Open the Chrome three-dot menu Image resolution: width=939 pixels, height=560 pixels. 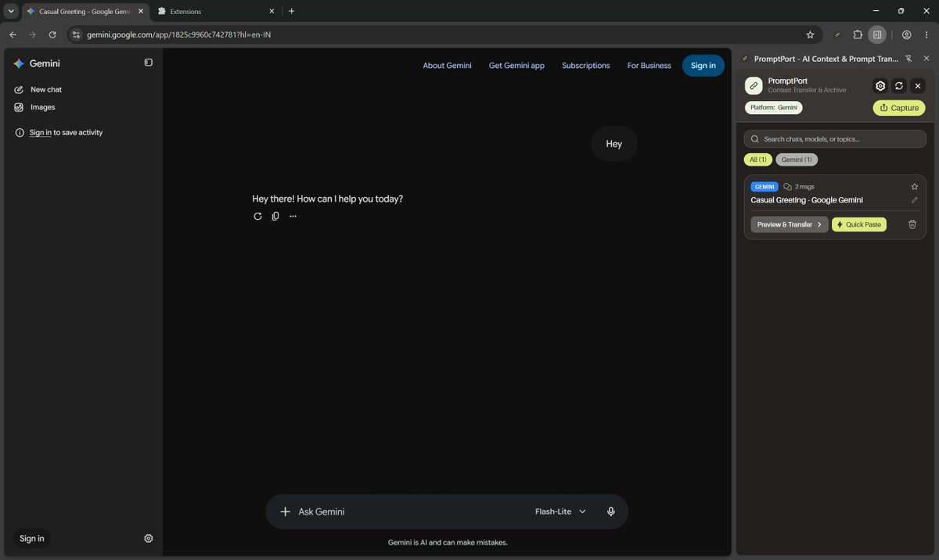926,34
